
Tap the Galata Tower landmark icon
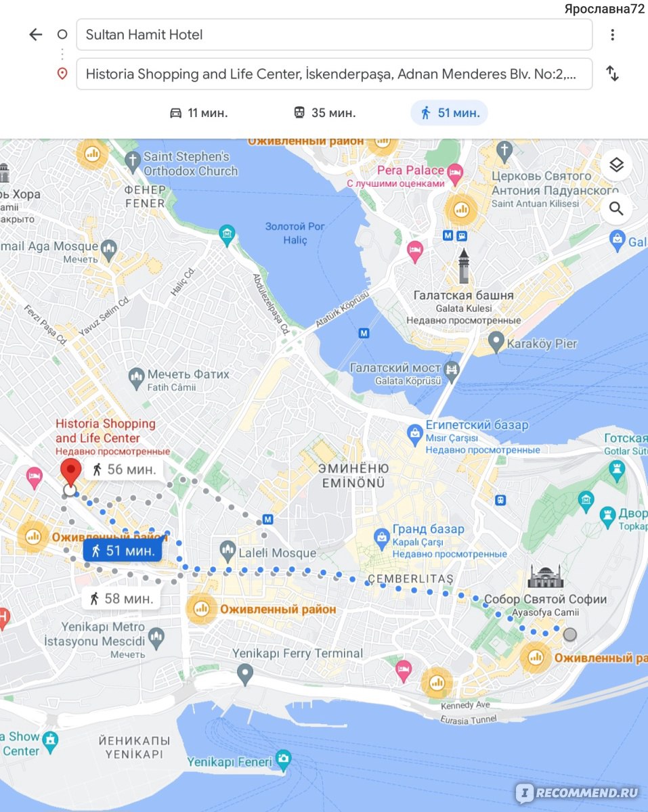coord(464,266)
